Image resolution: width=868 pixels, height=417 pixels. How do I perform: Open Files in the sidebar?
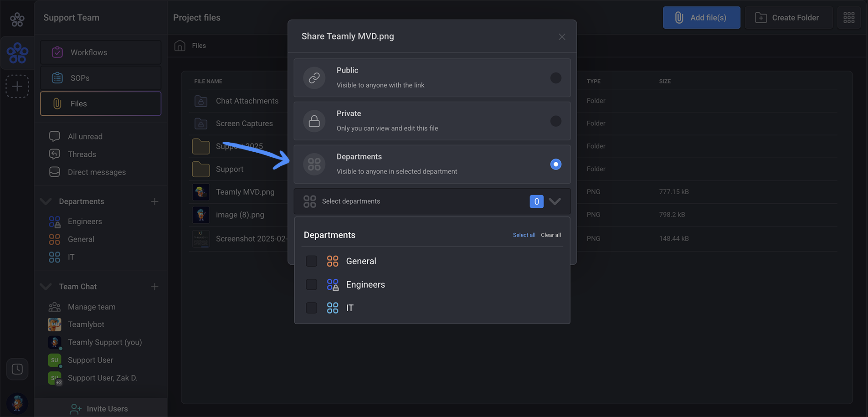coord(101,103)
